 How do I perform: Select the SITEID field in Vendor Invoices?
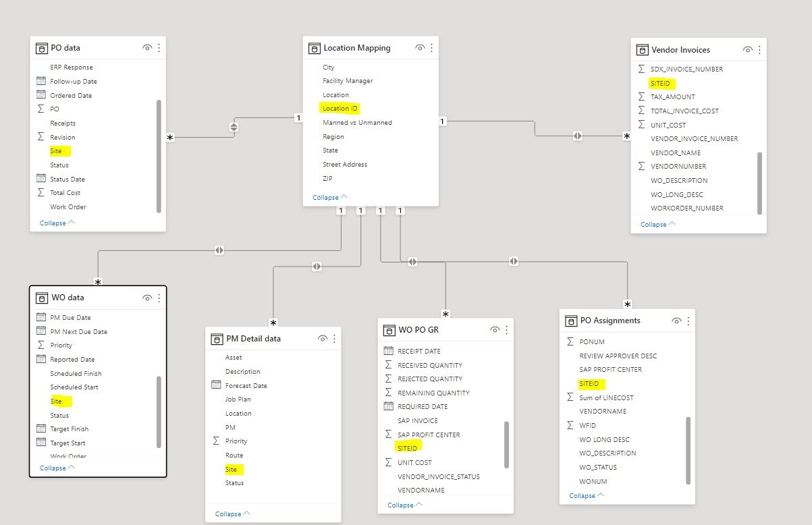click(661, 83)
